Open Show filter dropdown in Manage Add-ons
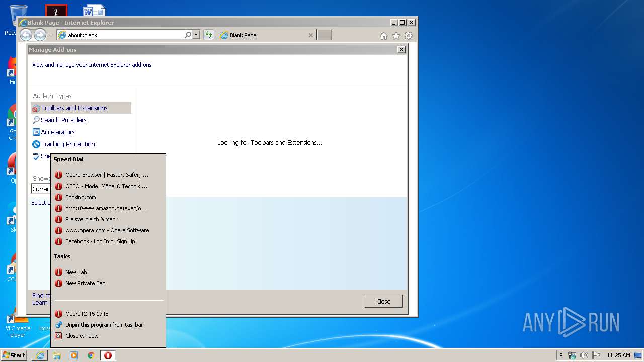This screenshot has height=362, width=644. pyautogui.click(x=41, y=189)
